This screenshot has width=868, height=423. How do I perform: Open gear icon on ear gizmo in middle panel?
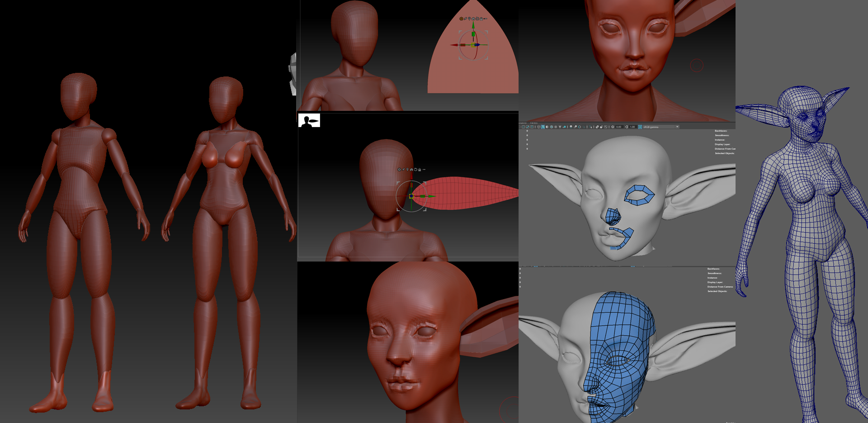coord(399,170)
